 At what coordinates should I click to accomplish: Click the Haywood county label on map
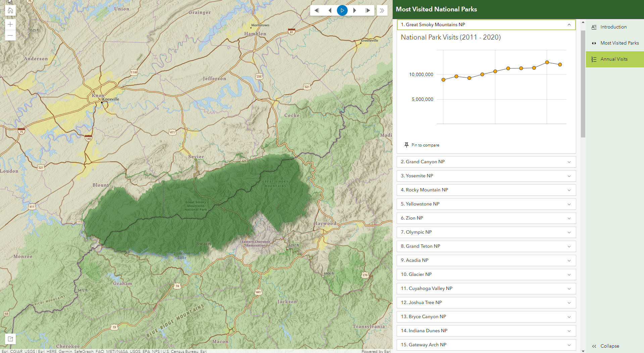tap(325, 223)
